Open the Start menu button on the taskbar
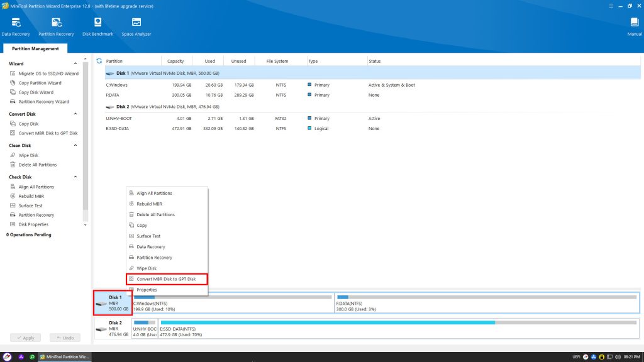The image size is (644, 362). click(x=7, y=357)
